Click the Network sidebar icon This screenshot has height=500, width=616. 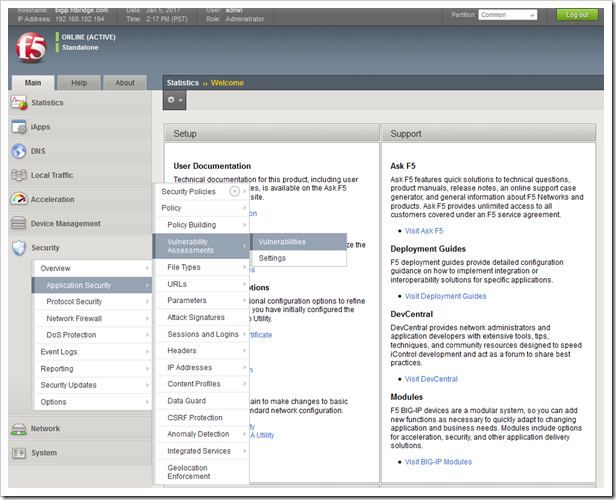pos(19,428)
